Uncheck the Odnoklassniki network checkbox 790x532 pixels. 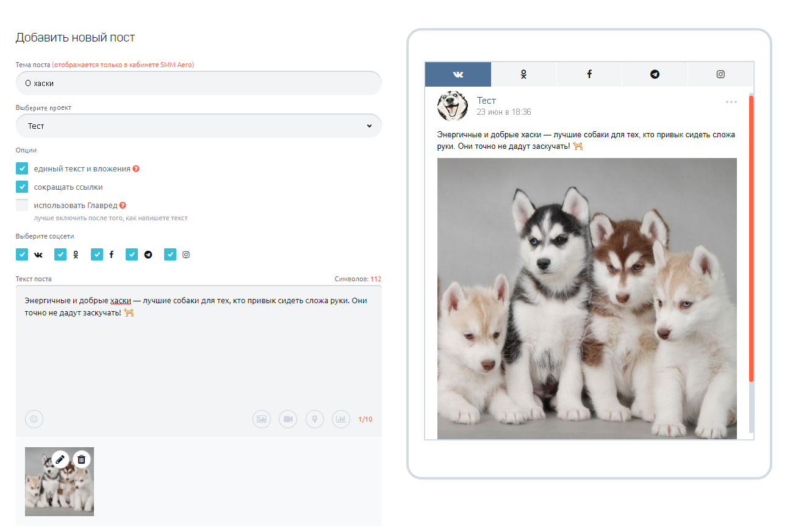coord(60,254)
